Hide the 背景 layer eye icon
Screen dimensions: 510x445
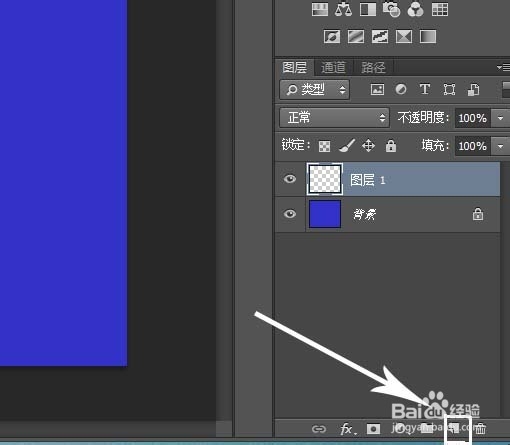[290, 213]
